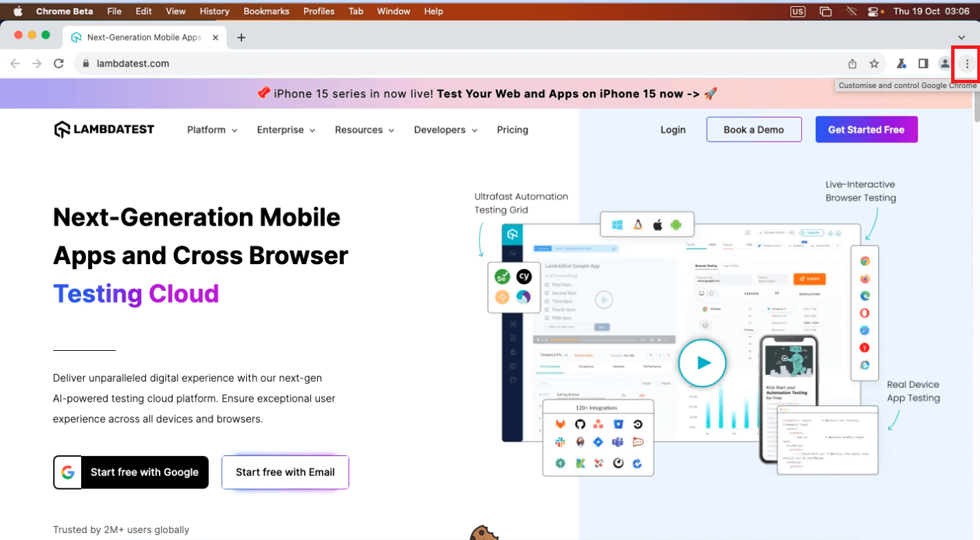Image resolution: width=980 pixels, height=540 pixels.
Task: Play the product demo video
Action: pyautogui.click(x=702, y=363)
